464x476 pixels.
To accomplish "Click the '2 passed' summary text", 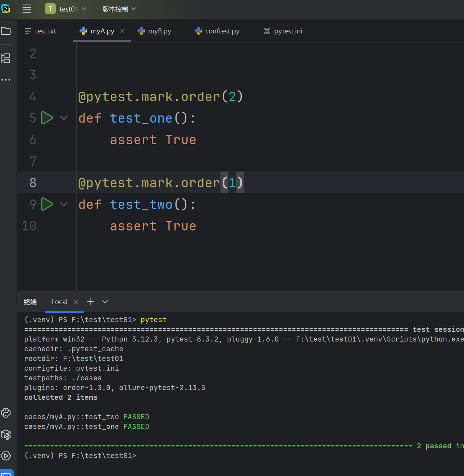I will pos(434,446).
